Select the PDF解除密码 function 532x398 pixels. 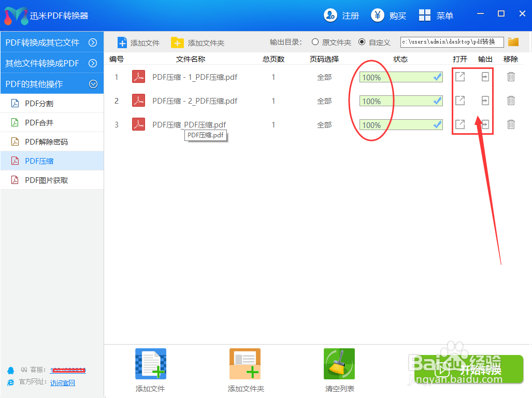[x=52, y=142]
